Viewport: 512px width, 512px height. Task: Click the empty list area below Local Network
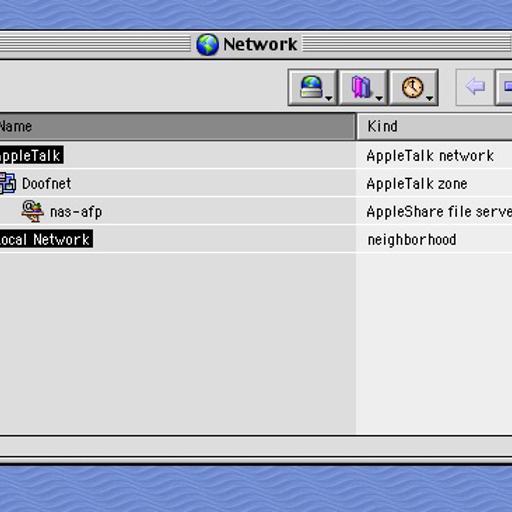[177, 343]
